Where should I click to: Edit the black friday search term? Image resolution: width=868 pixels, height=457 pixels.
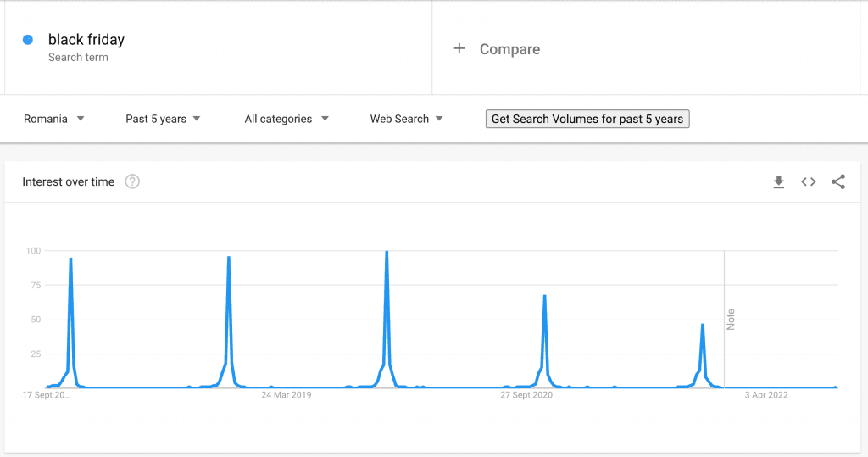[x=86, y=40]
